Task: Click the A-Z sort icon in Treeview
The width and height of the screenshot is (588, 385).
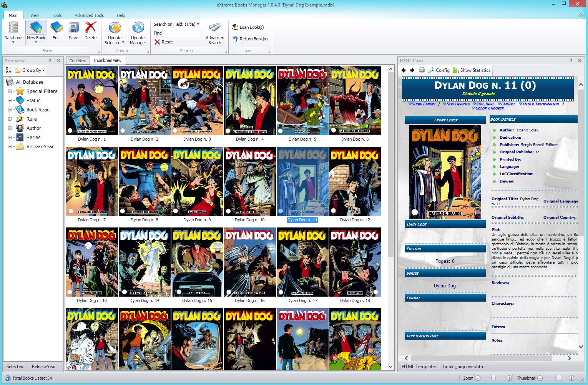Action: (x=8, y=70)
